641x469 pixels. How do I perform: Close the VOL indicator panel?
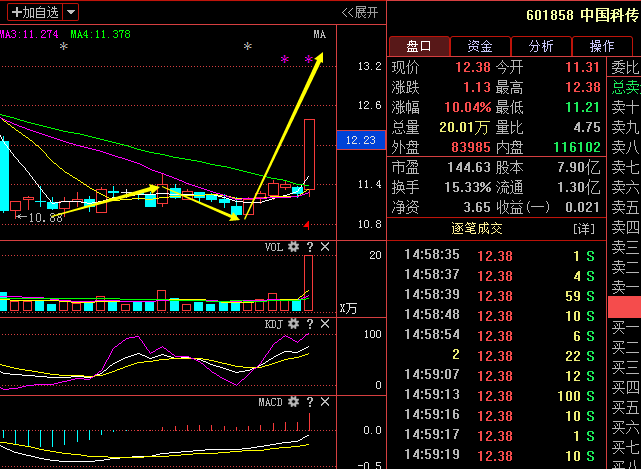[x=325, y=247]
